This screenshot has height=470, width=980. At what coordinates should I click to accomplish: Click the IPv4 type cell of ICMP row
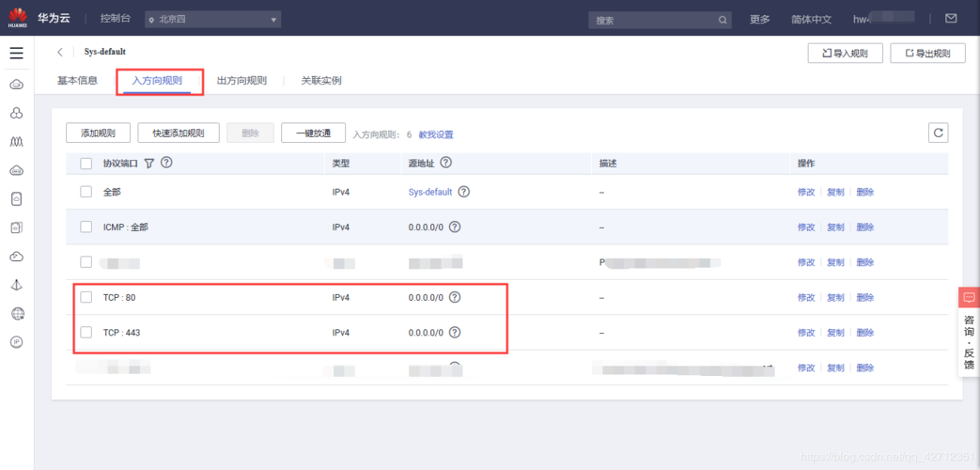(341, 227)
